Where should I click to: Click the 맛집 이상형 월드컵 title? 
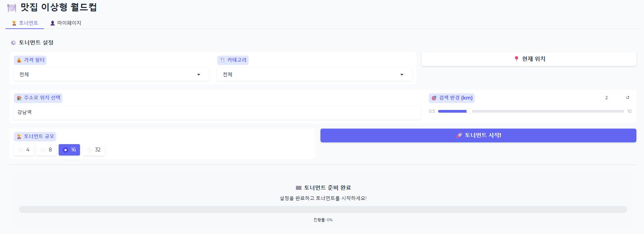[x=59, y=7]
